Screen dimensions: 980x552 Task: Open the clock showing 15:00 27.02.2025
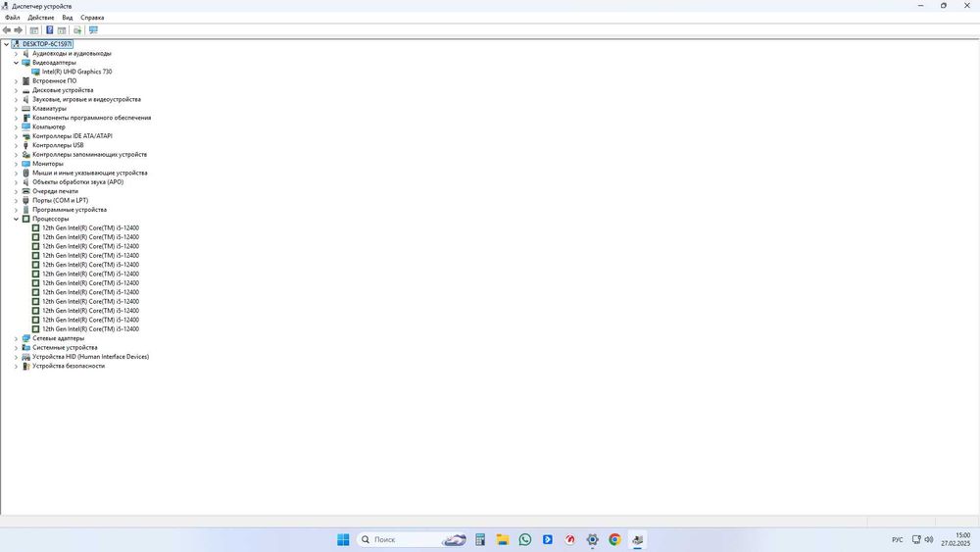[x=955, y=539]
